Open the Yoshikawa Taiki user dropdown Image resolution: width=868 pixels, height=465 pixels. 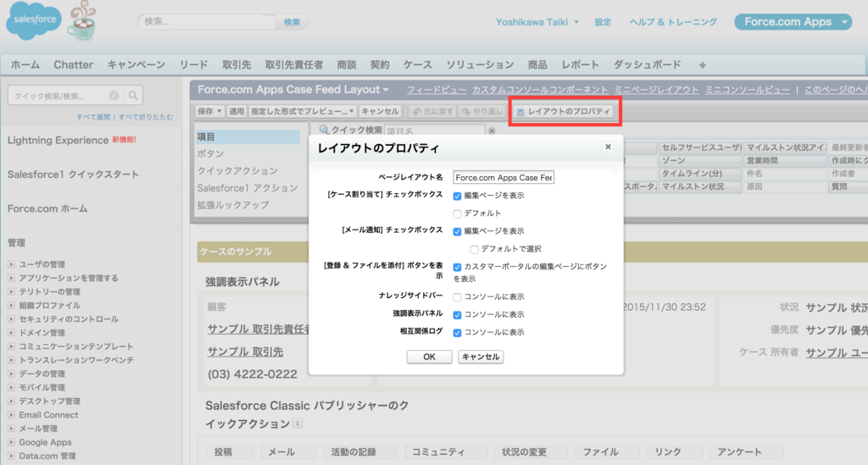pos(537,22)
